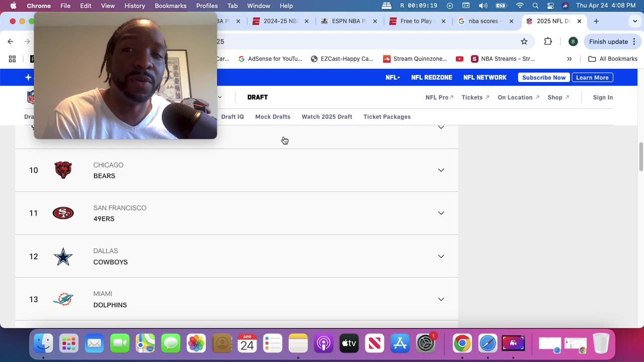Screen dimensions: 644x362
Task: Click the San Francisco 49ers logo
Action: (x=63, y=213)
